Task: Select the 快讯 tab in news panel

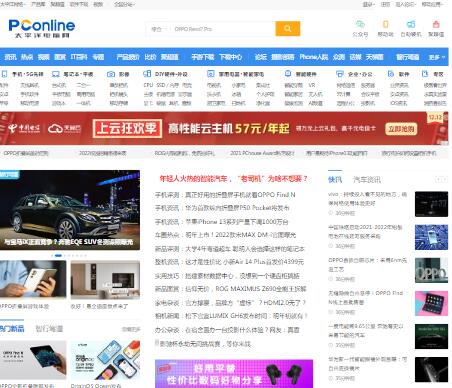Action: [335, 180]
